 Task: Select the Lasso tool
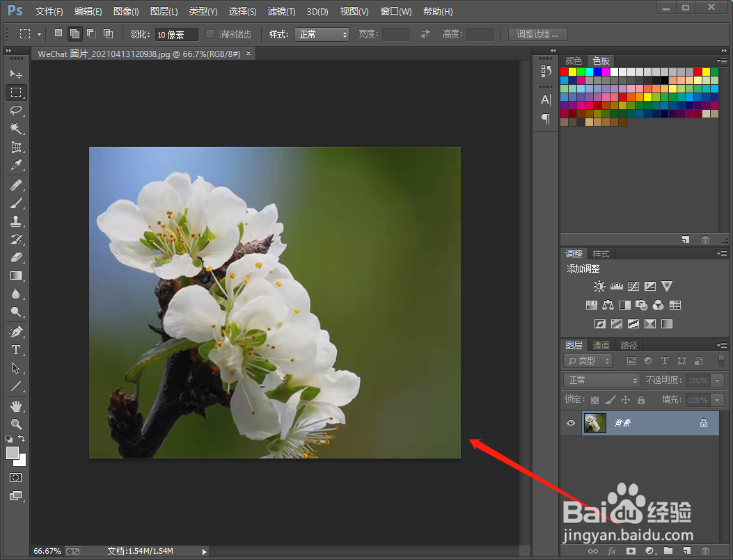(x=16, y=110)
